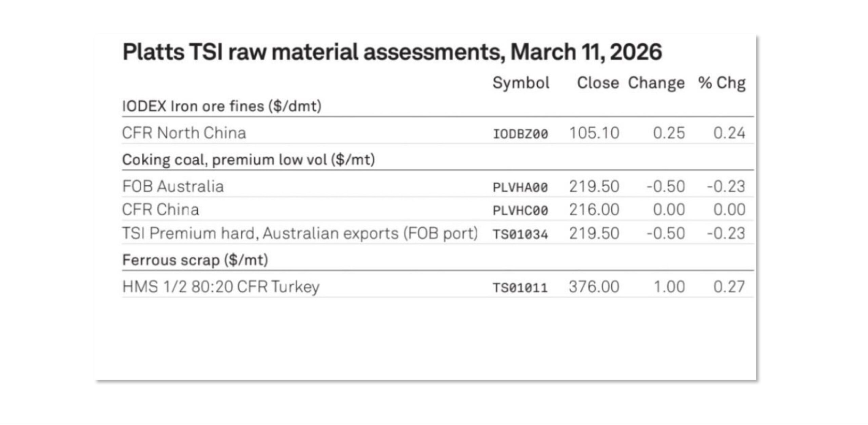This screenshot has height=425, width=868.
Task: Click the % Chg column header
Action: click(722, 83)
